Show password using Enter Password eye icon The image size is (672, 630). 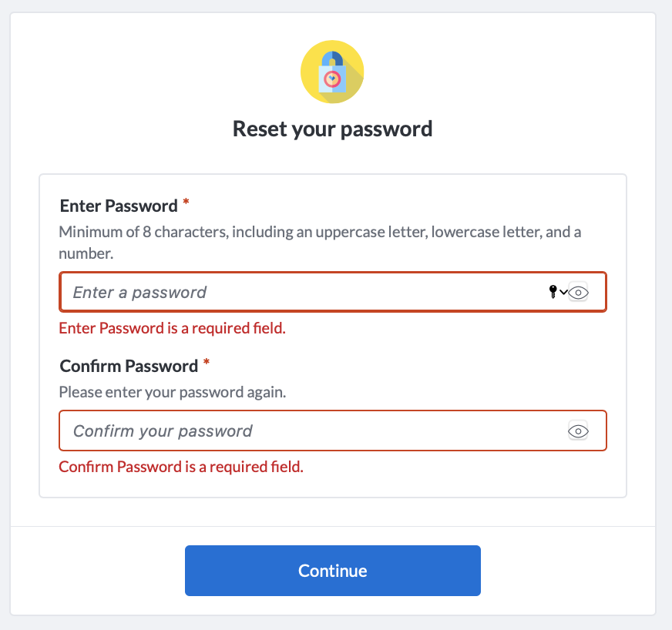[x=578, y=293]
